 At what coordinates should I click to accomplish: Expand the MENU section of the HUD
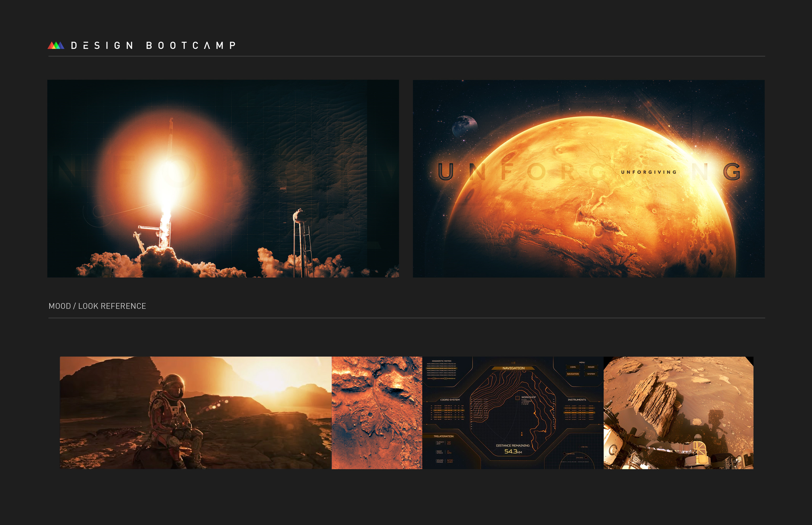click(582, 363)
